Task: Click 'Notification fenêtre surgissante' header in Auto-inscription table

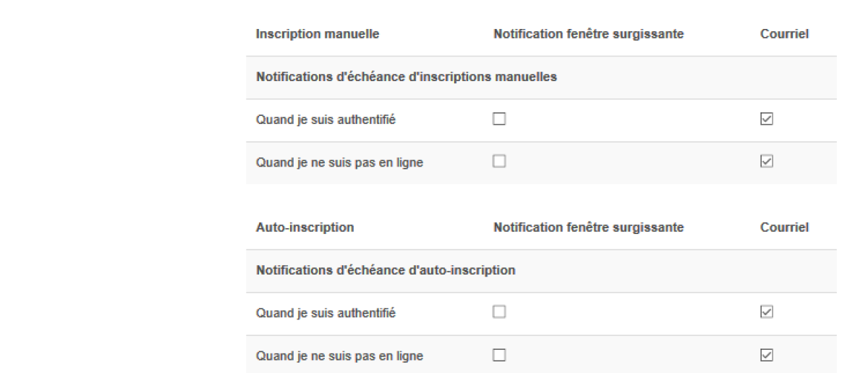Action: tap(588, 227)
